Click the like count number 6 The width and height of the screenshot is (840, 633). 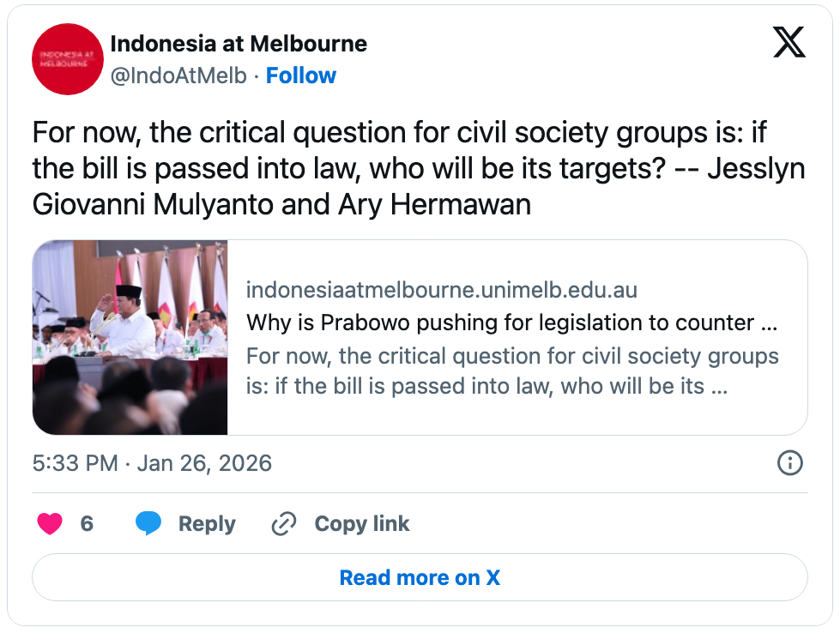pyautogui.click(x=87, y=524)
